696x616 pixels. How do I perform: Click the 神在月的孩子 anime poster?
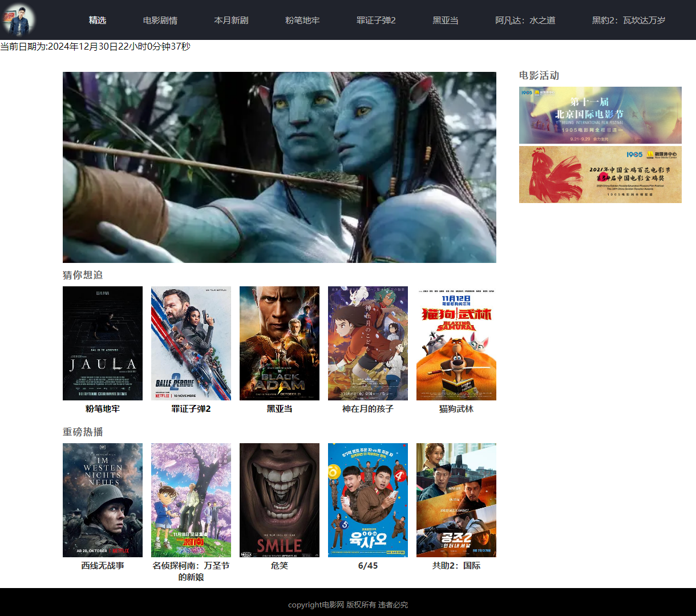tap(368, 343)
